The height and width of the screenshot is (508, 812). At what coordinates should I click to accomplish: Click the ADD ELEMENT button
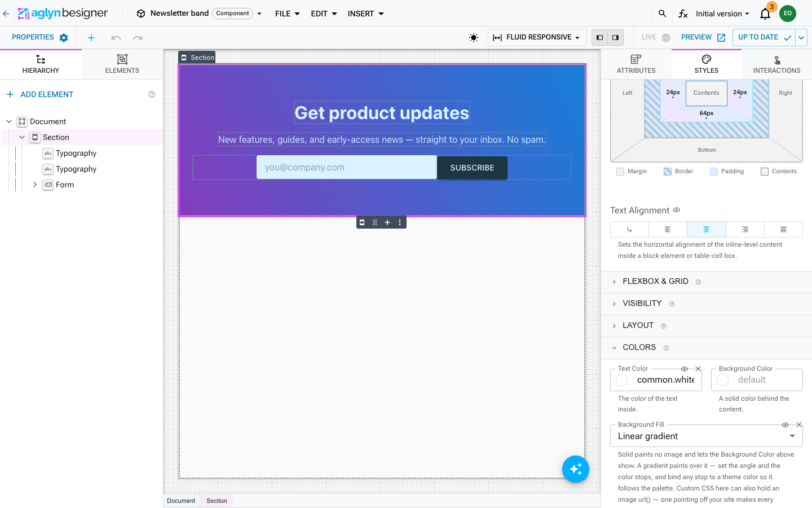tap(40, 94)
